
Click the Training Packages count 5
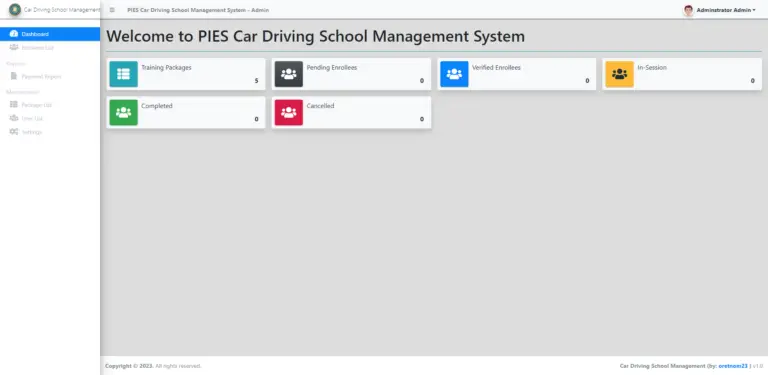click(x=256, y=81)
